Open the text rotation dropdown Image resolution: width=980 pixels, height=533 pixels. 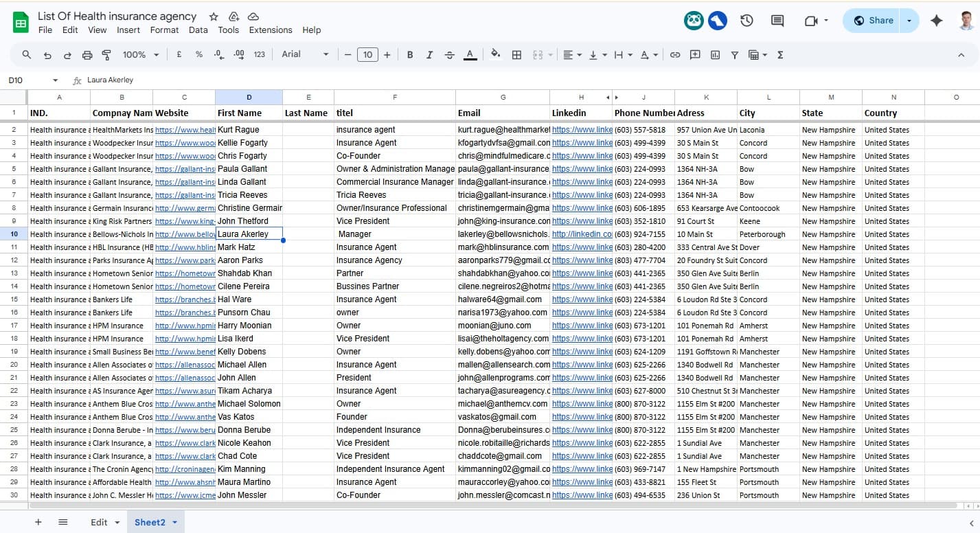pos(649,55)
